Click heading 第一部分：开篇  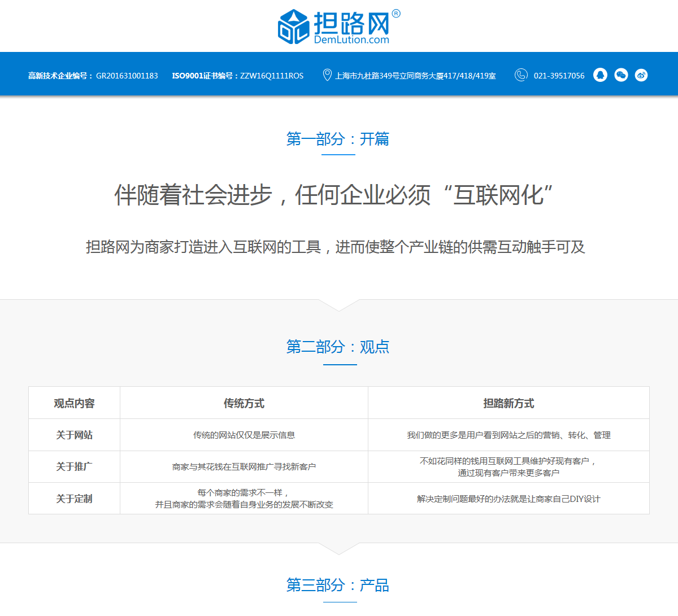(x=338, y=139)
